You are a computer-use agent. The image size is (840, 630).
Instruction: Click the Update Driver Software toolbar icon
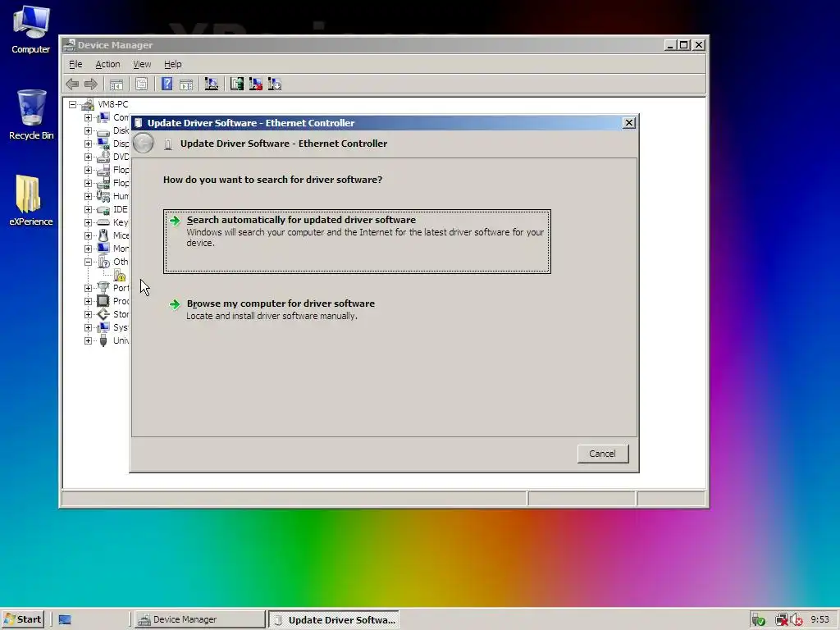[x=237, y=84]
